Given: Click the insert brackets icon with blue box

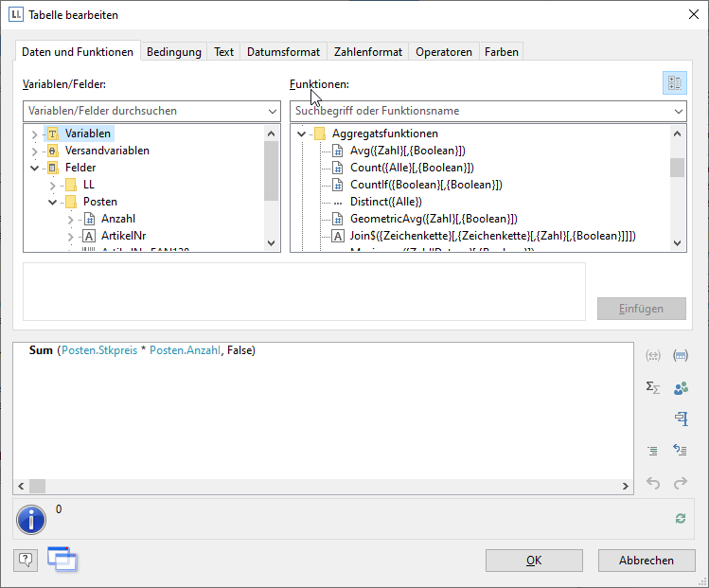Looking at the screenshot, I should coord(680,356).
